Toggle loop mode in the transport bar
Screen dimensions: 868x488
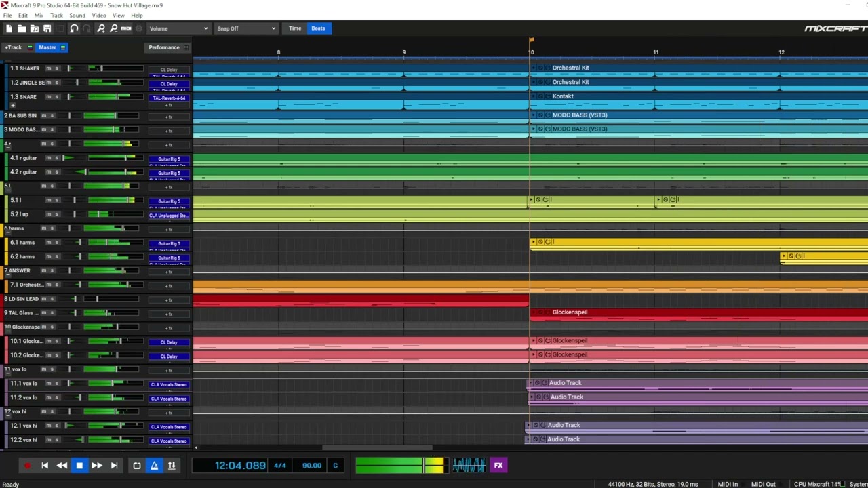coord(137,466)
